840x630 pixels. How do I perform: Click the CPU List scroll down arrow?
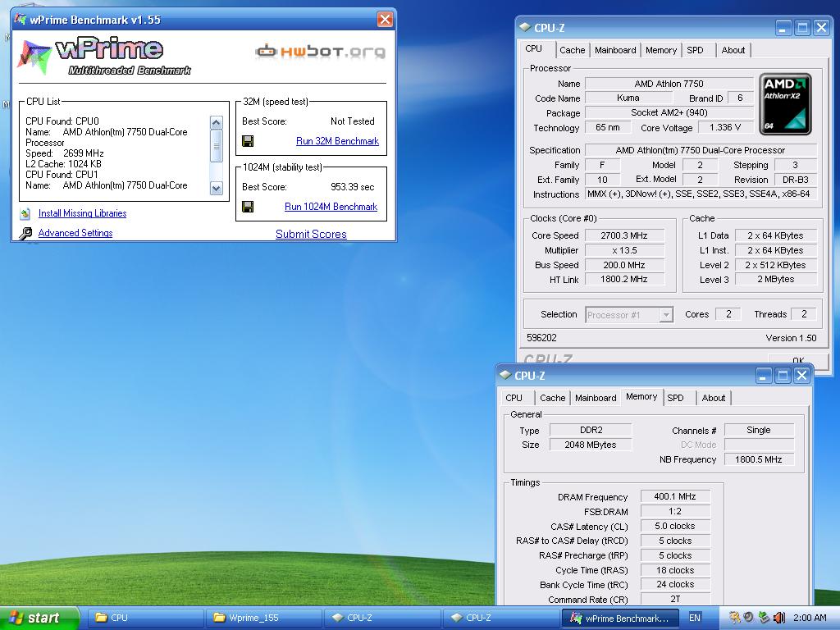click(217, 188)
